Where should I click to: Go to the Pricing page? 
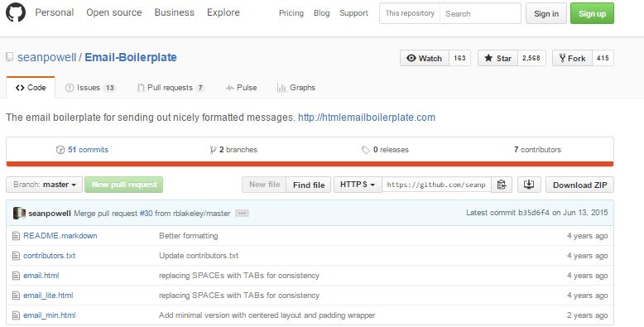tap(291, 13)
